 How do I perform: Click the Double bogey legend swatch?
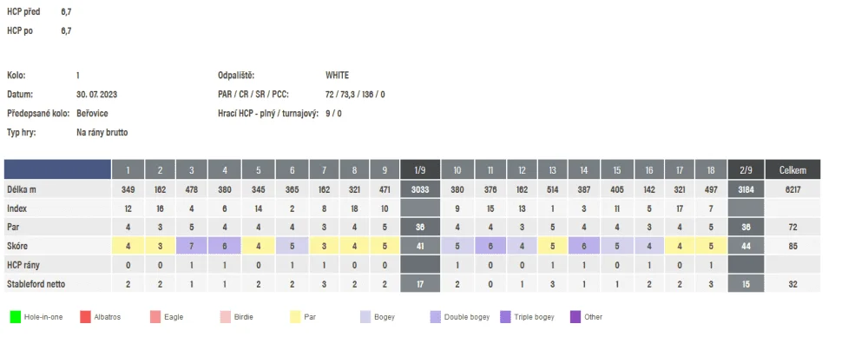pyautogui.click(x=435, y=317)
